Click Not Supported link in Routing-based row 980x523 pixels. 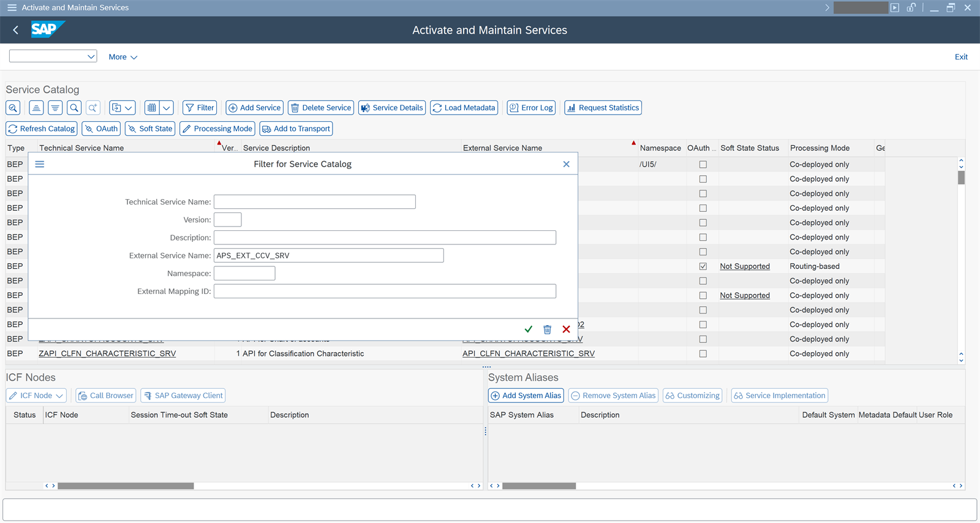click(745, 266)
